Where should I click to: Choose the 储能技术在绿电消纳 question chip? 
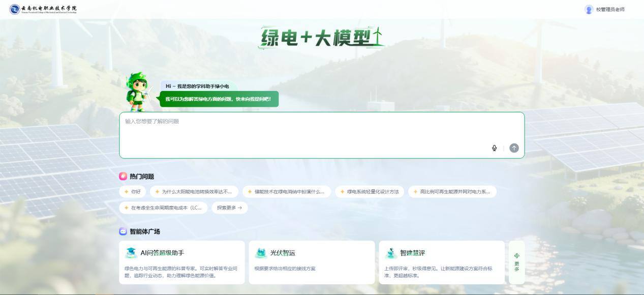(286, 192)
